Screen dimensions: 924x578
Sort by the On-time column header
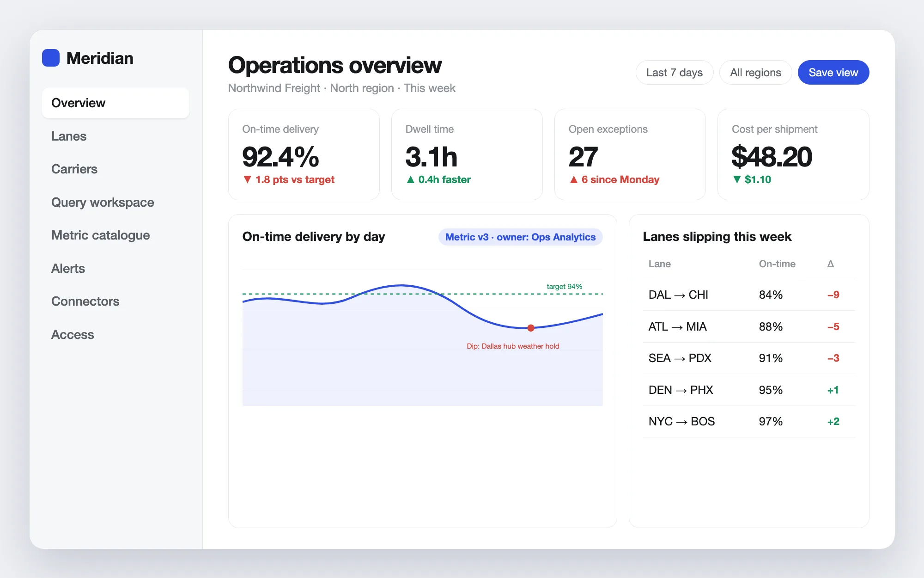777,264
